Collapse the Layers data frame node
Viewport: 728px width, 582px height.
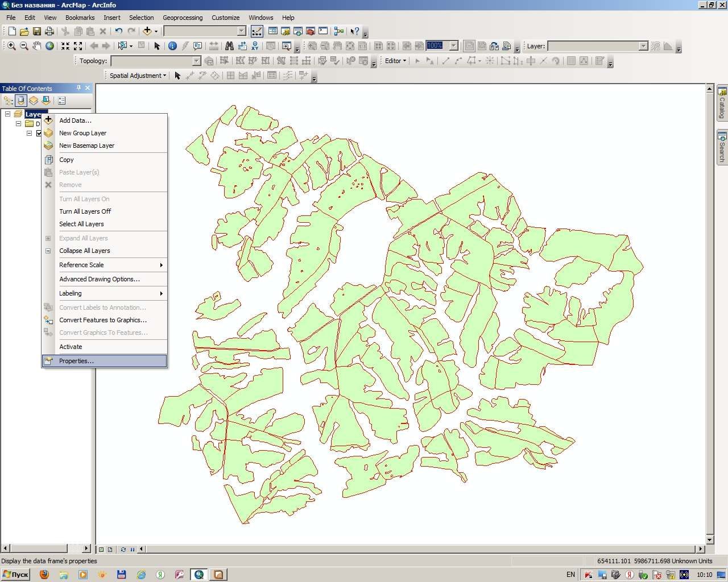[8, 114]
